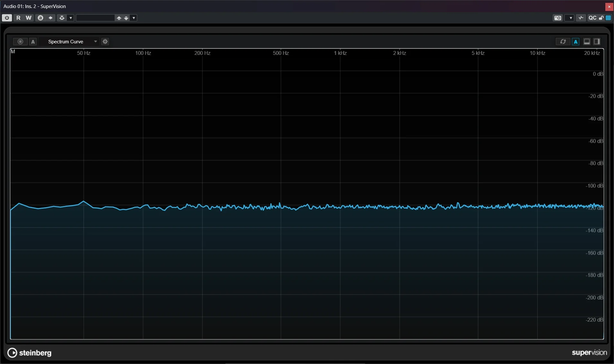The width and height of the screenshot is (614, 364).
Task: Click the -40 dB scale label
Action: coord(596,119)
